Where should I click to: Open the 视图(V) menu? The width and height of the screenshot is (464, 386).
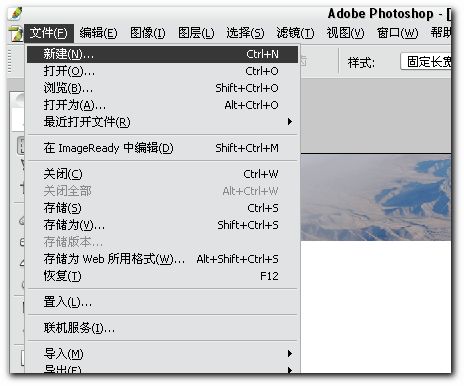(345, 33)
